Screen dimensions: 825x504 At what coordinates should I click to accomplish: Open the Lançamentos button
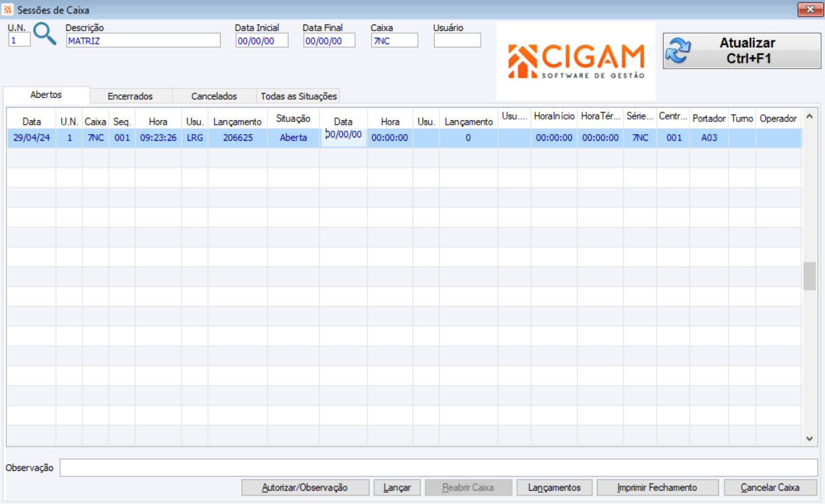[555, 487]
